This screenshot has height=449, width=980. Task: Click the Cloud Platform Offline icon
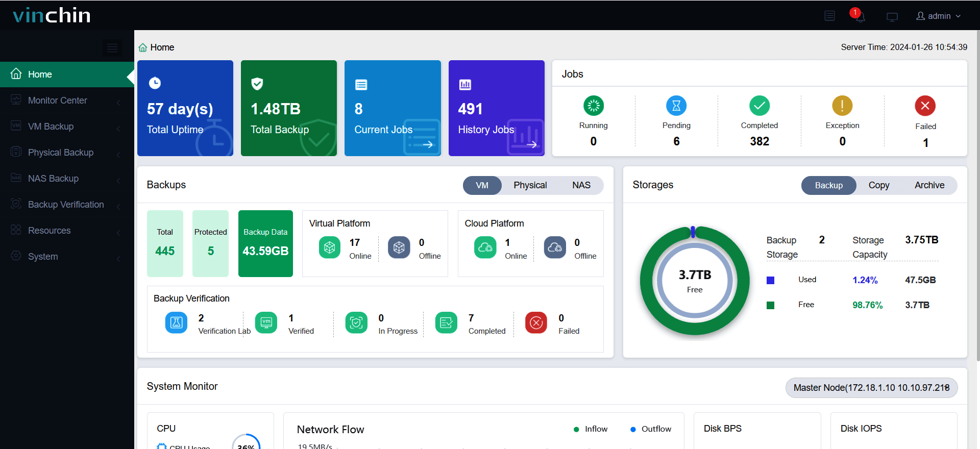(x=555, y=247)
